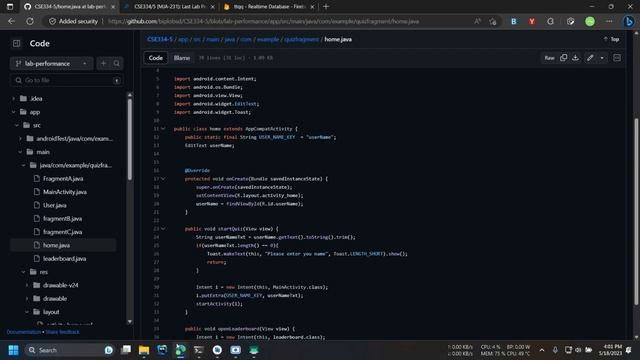Open leaderboard.java in file tree

click(64, 259)
